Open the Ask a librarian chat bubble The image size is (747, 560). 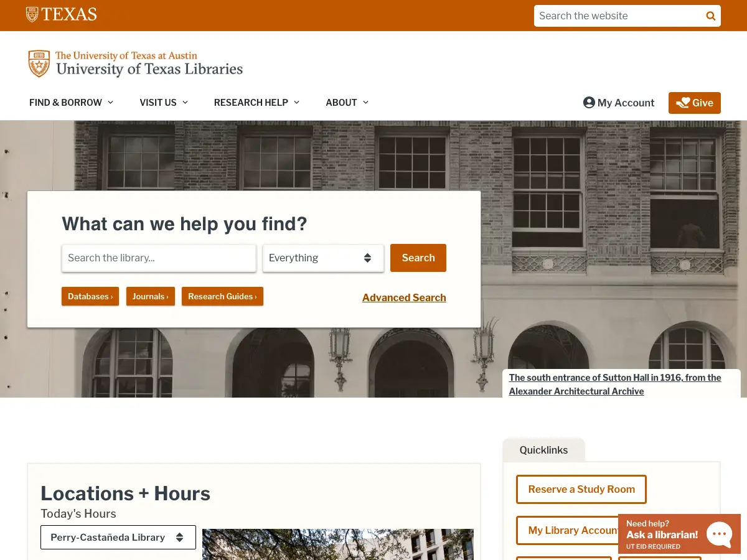719,534
